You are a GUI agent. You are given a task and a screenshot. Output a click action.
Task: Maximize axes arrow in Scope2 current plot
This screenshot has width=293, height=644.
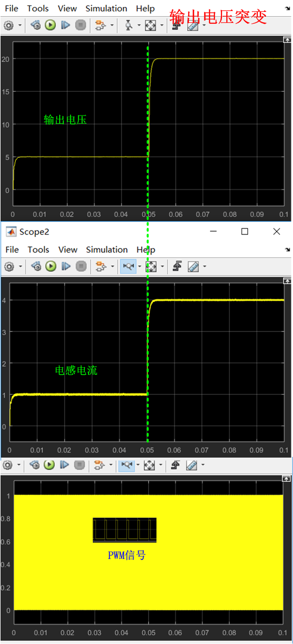[x=287, y=281]
